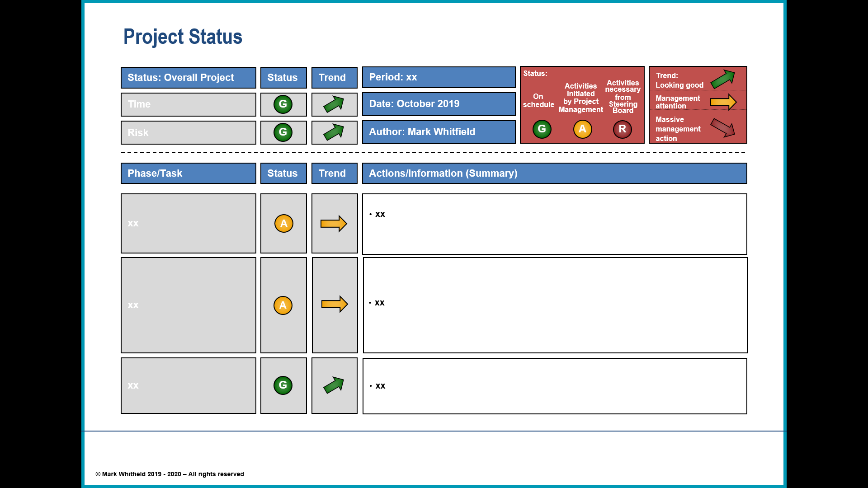Click the Date: October 2019 cell
Viewport: 868px width, 488px height.
click(438, 104)
